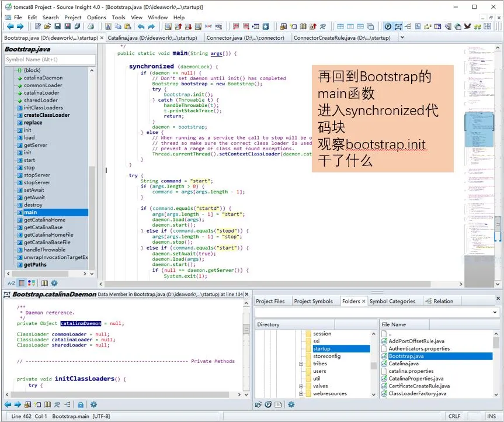The width and height of the screenshot is (504, 422).
Task: Click the black bird toolbar icon
Action: point(467,26)
